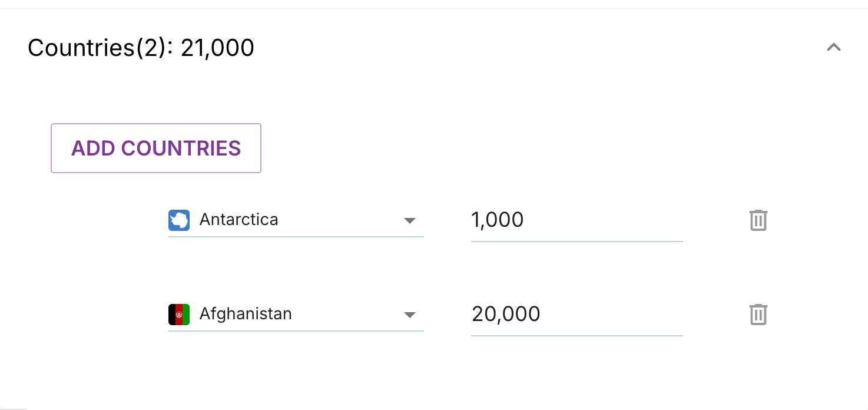868x410 pixels.
Task: Select the Afghanistan country name text
Action: tap(246, 313)
